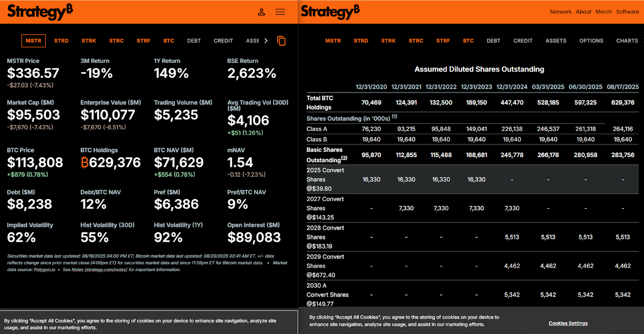The width and height of the screenshot is (644, 334).
Task: Open the Notes (strategy.com/notes) link
Action: coord(99,270)
